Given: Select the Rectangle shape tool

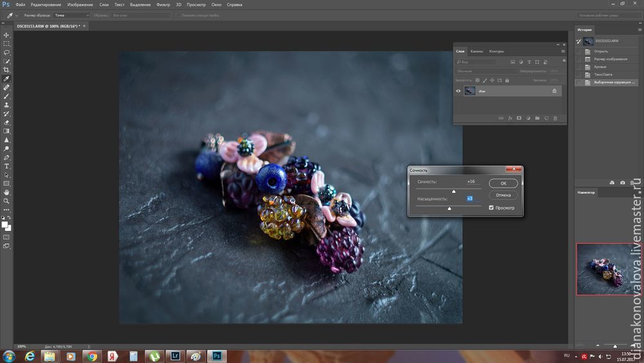Looking at the screenshot, I should [x=6, y=183].
